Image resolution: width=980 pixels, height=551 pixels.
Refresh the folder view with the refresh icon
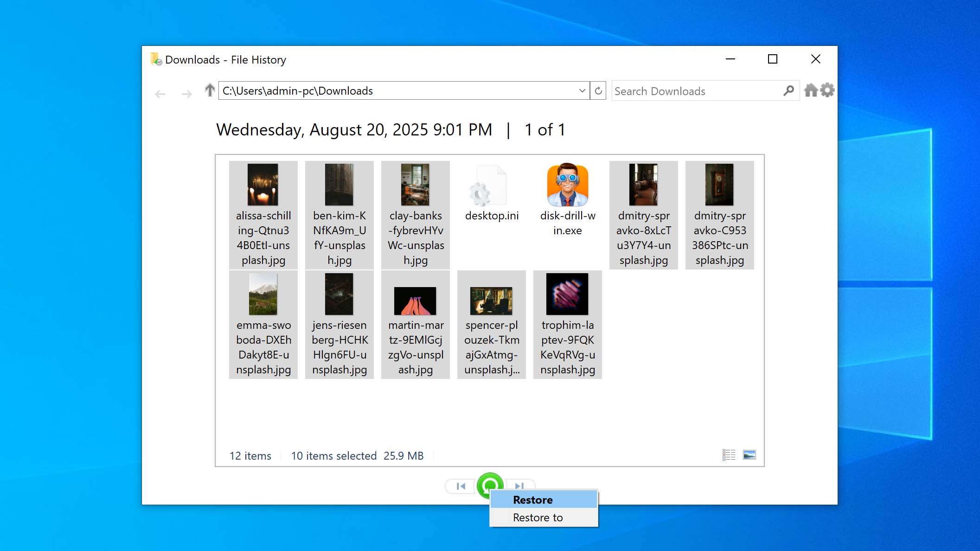tap(599, 90)
